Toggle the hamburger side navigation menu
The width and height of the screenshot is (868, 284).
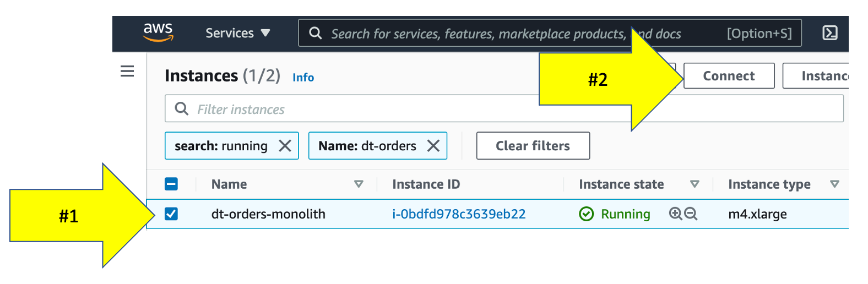[127, 72]
